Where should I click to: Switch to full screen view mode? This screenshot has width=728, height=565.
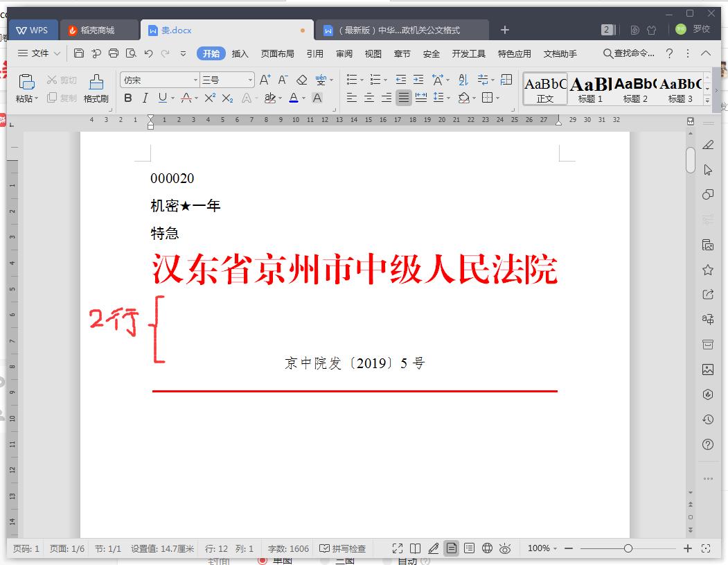click(x=397, y=548)
